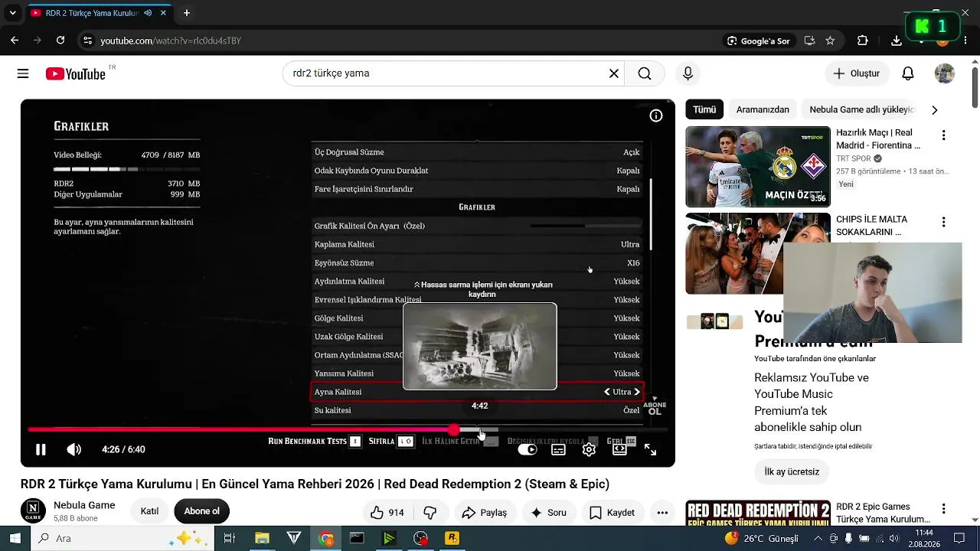Subscribe with the Abone ol button
The width and height of the screenshot is (980, 551).
tap(201, 511)
